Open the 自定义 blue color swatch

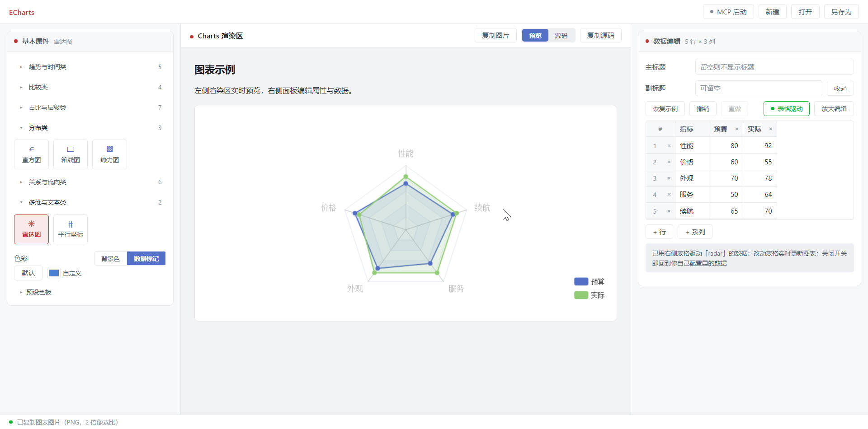[53, 273]
